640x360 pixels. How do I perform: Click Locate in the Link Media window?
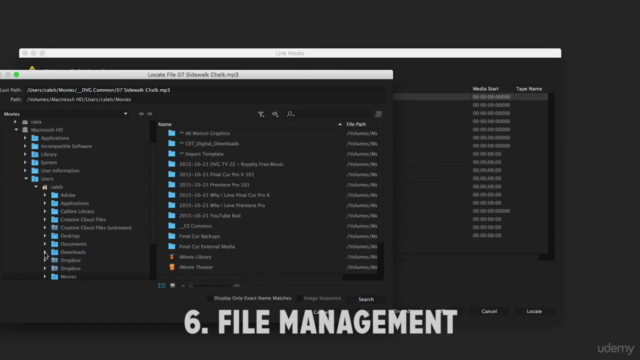click(x=534, y=311)
